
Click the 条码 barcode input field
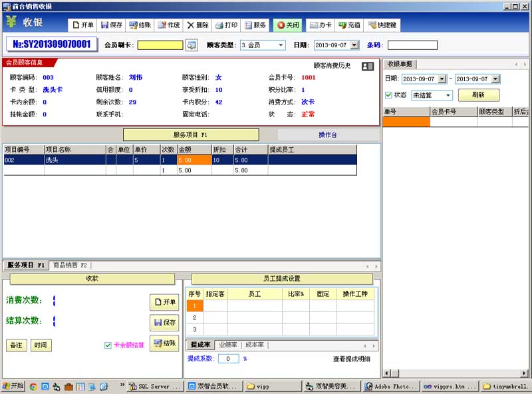coord(412,45)
